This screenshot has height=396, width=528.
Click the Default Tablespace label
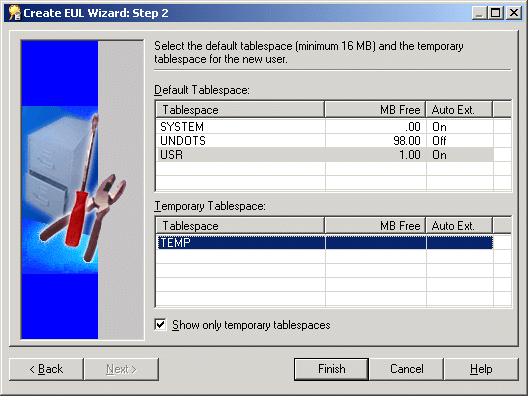202,90
